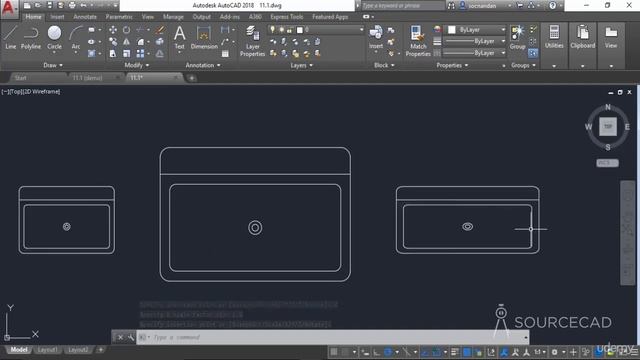Viewport: 640px width, 360px height.
Task: Click the Scale tool icon
Action: [127, 53]
